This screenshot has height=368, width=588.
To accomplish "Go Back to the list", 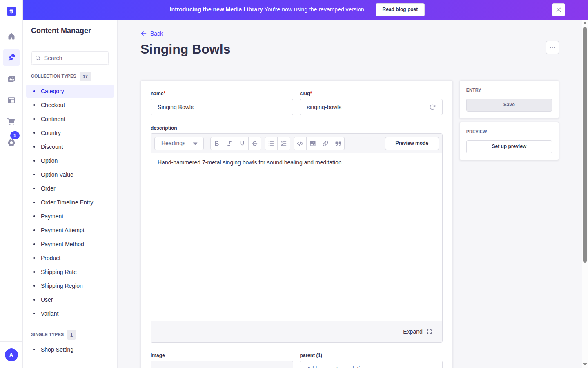I will click(152, 34).
